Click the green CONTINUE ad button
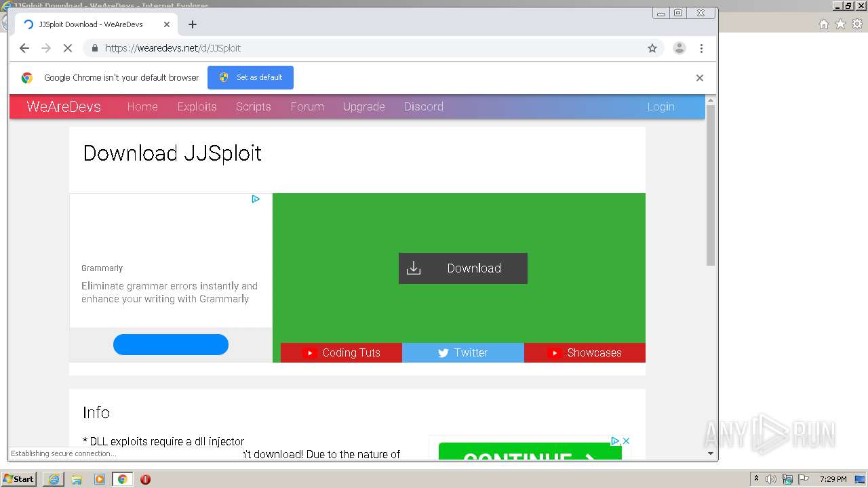The image size is (868, 488). (x=530, y=451)
